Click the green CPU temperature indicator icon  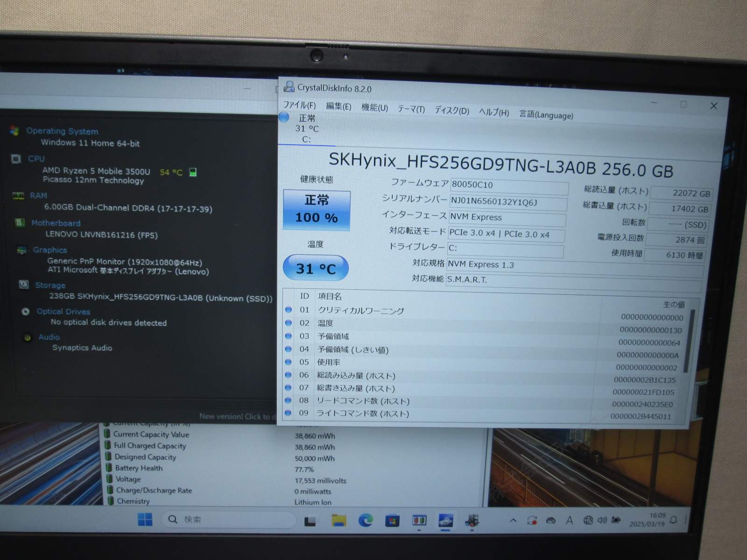pos(193,172)
